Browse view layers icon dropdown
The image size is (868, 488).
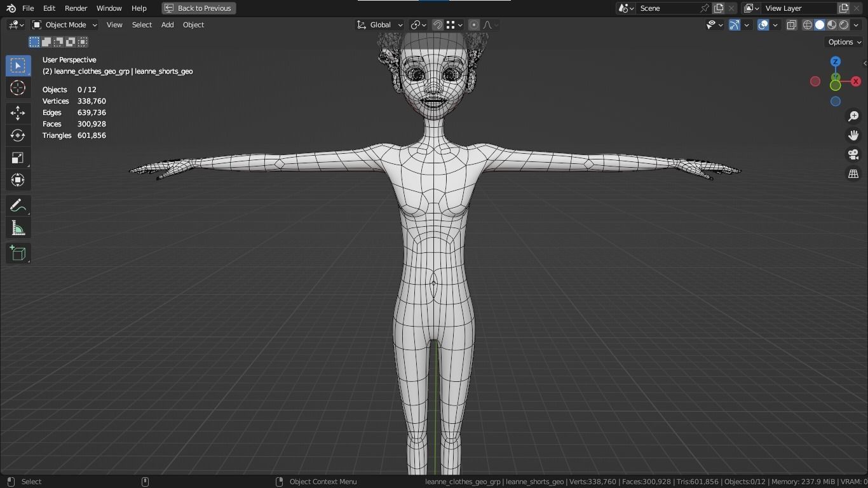tap(751, 8)
